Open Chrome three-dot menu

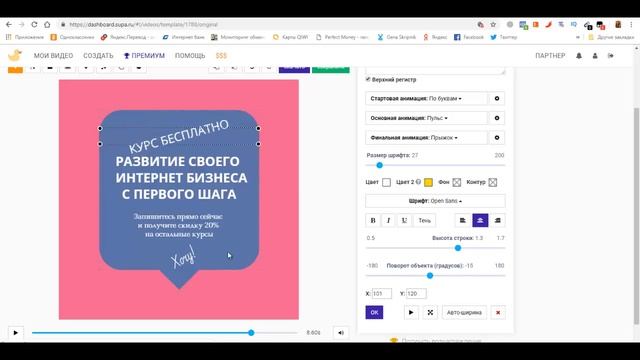click(x=631, y=24)
